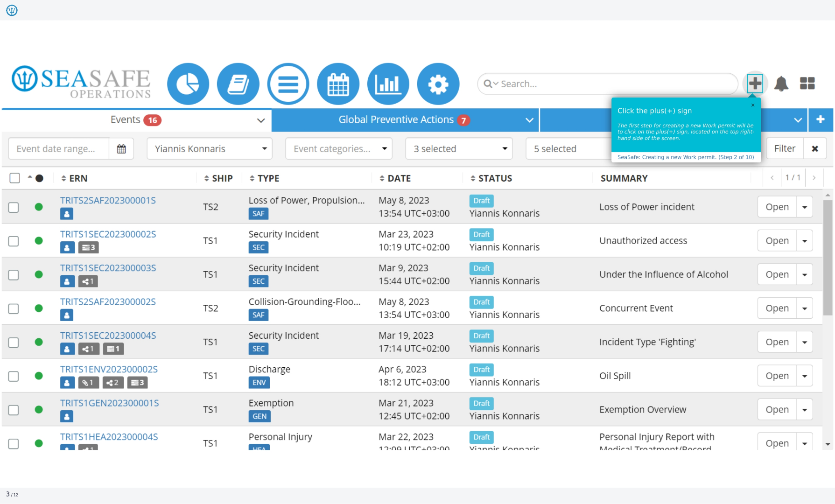Open the gear settings icon
Viewport: 835px width, 504px height.
coord(438,84)
